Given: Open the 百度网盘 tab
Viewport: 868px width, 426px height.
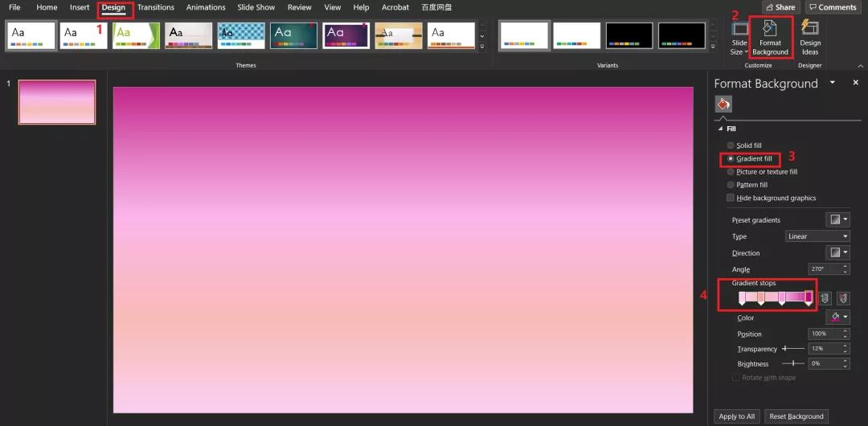Looking at the screenshot, I should [x=436, y=8].
